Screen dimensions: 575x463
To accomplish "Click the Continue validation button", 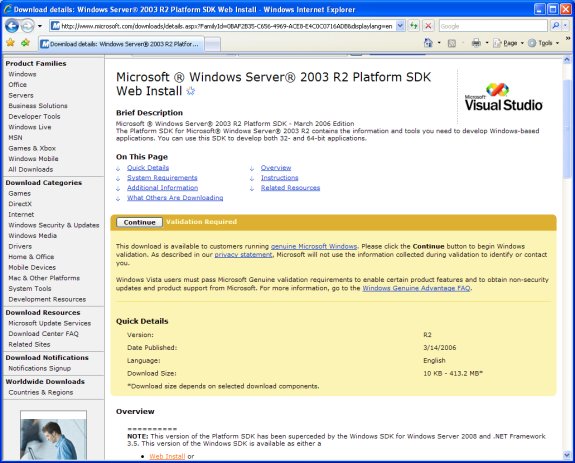I will click(x=139, y=222).
